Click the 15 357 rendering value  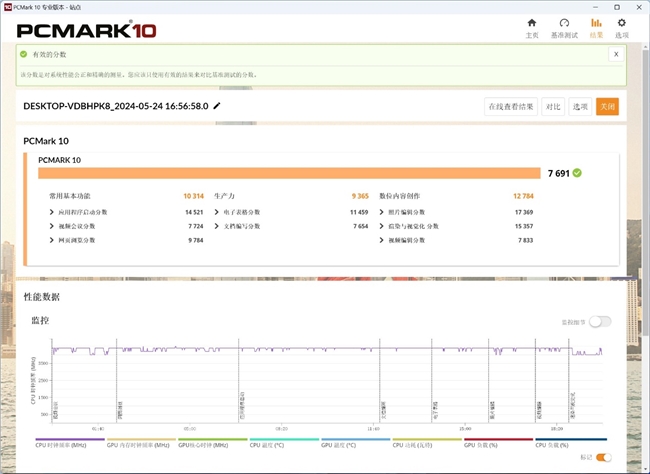point(524,226)
